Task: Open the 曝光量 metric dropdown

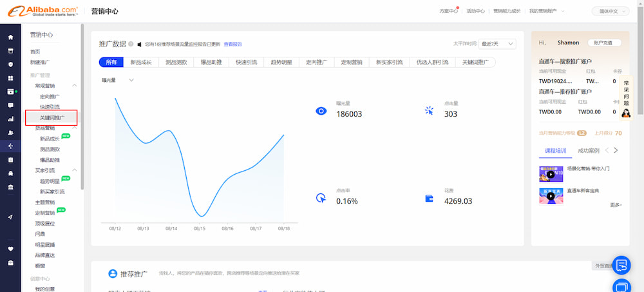Action: click(118, 80)
